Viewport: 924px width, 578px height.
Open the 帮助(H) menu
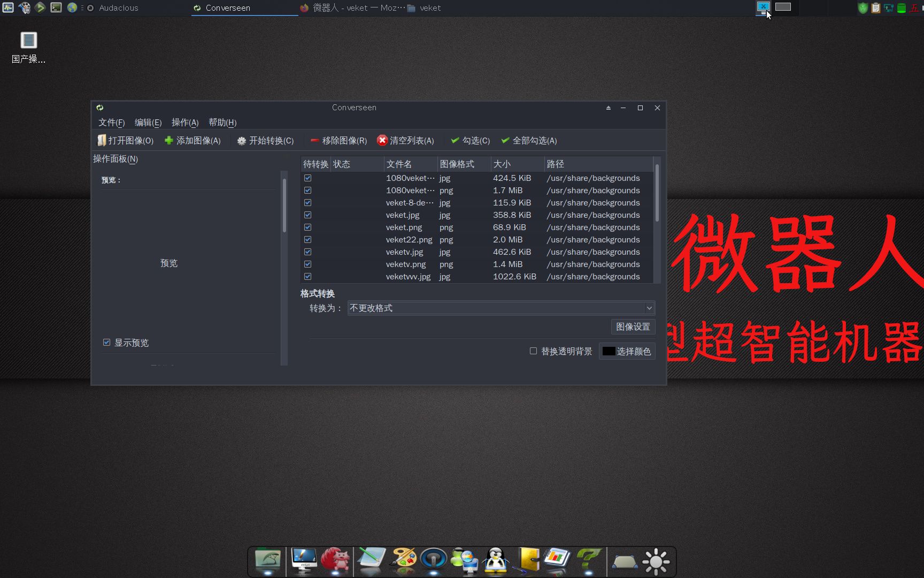pos(222,123)
